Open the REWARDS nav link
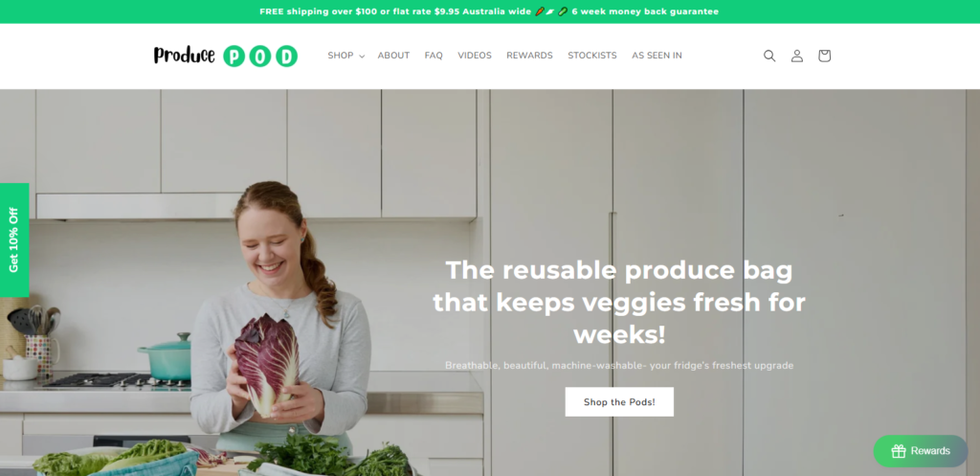The width and height of the screenshot is (980, 476). pos(529,56)
